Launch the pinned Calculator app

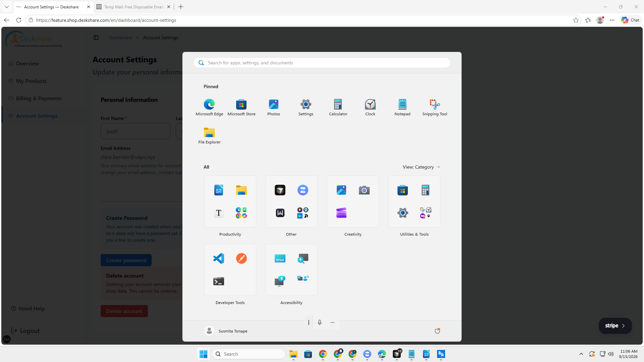338,107
